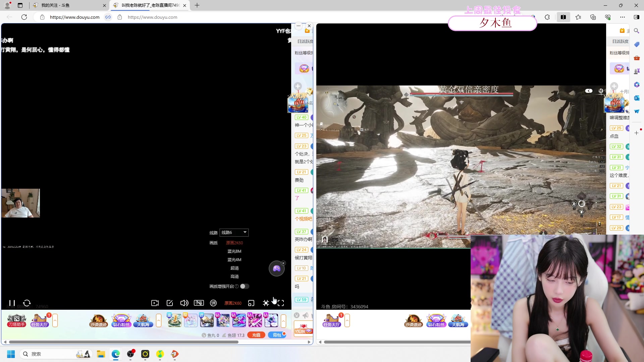The width and height of the screenshot is (644, 362).
Task: Click the 充值 recharge button
Action: pyautogui.click(x=256, y=335)
